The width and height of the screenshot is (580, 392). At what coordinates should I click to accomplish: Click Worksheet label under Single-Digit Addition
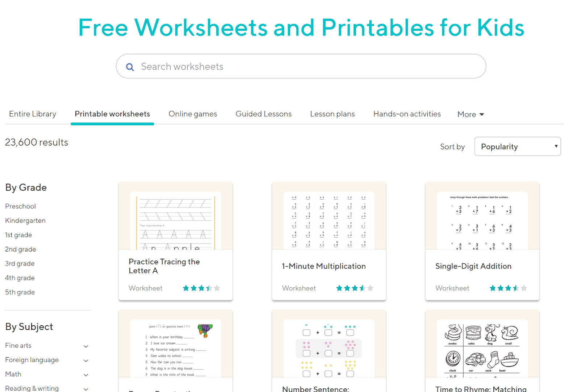point(452,288)
